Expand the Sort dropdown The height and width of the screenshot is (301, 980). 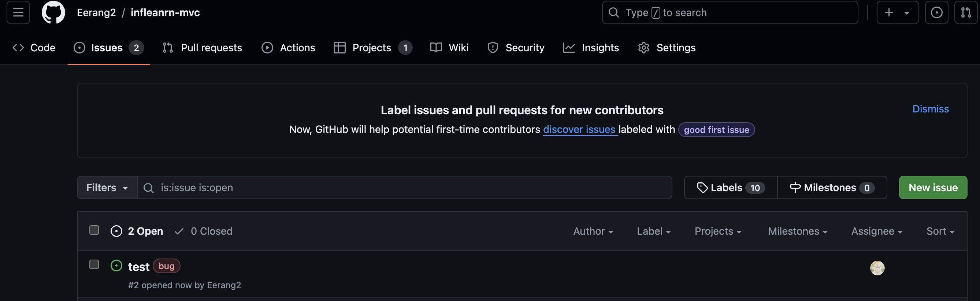click(x=940, y=231)
